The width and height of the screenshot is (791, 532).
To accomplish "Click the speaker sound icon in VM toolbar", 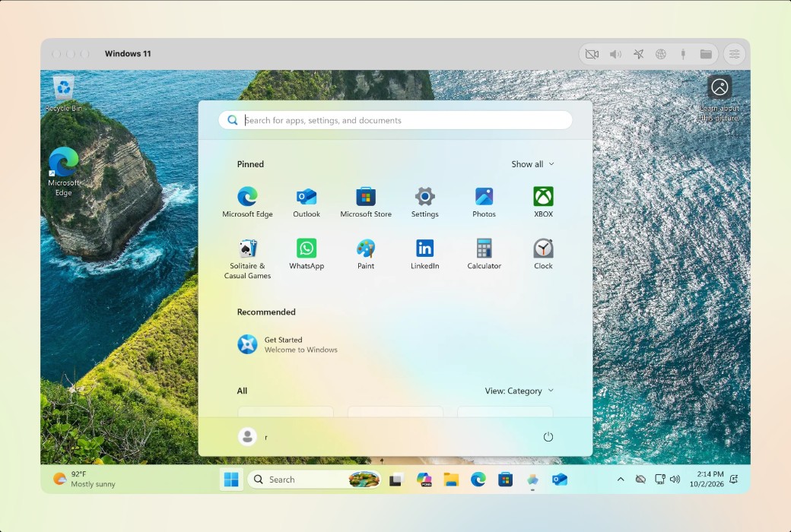I will click(615, 54).
